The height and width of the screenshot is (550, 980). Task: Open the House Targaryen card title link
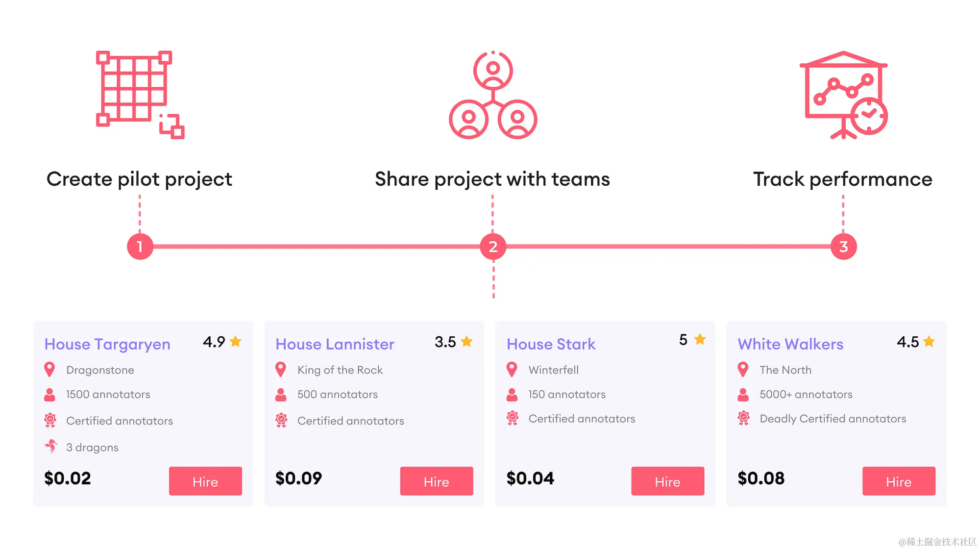point(107,344)
